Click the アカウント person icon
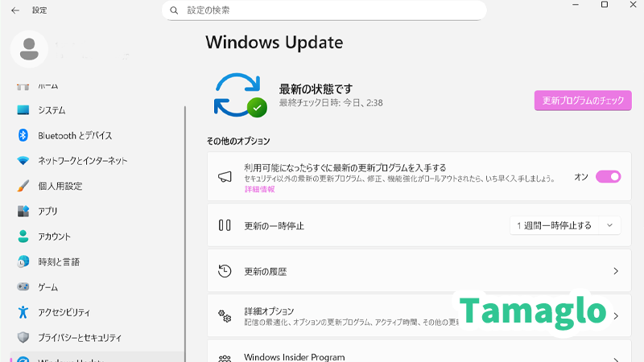The width and height of the screenshot is (644, 362). [x=23, y=237]
